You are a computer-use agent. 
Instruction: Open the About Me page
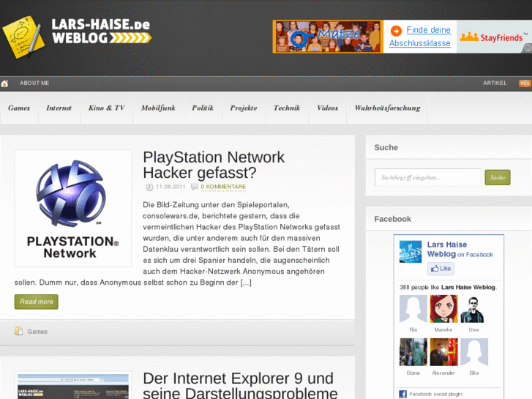(x=34, y=83)
